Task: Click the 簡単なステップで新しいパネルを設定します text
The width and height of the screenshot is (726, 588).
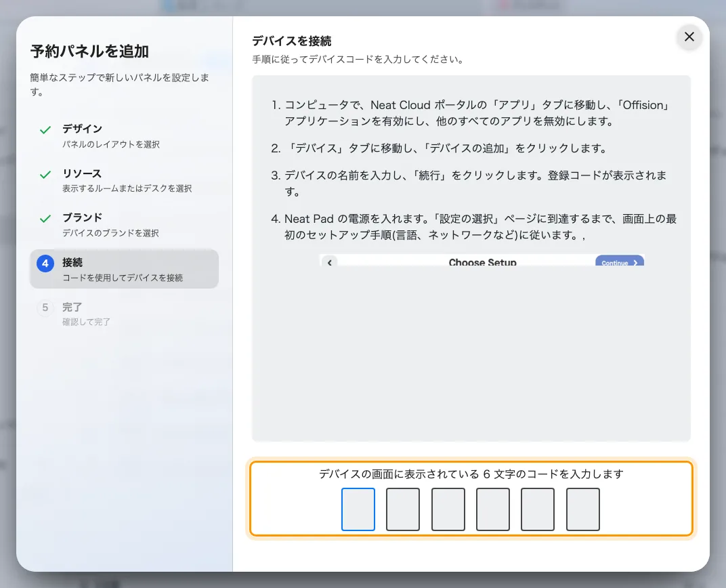Action: (x=119, y=84)
